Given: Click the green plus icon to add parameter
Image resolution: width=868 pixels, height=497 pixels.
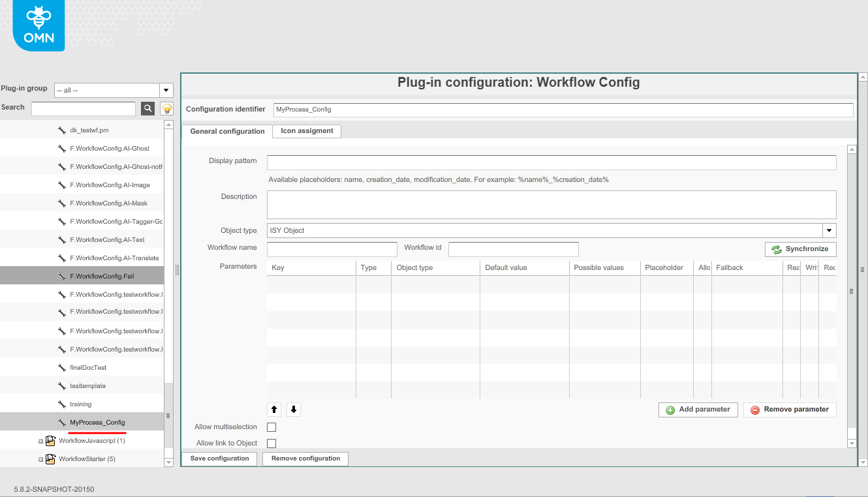Looking at the screenshot, I should coord(670,410).
